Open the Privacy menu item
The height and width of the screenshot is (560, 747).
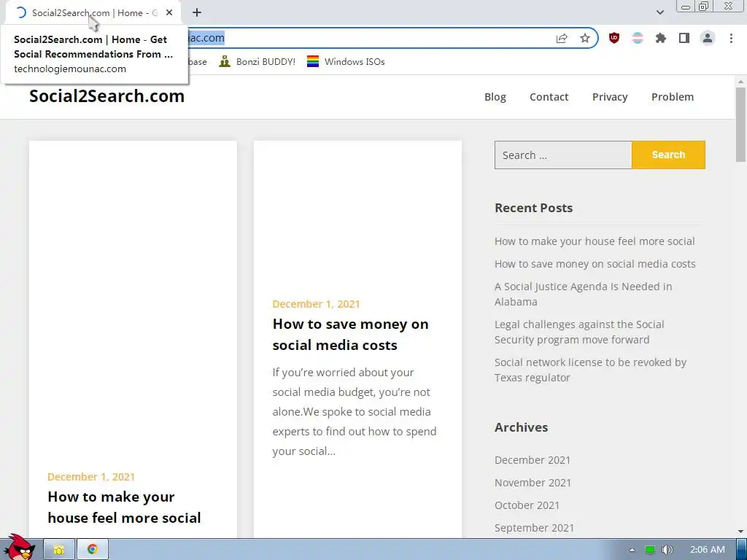click(x=610, y=97)
